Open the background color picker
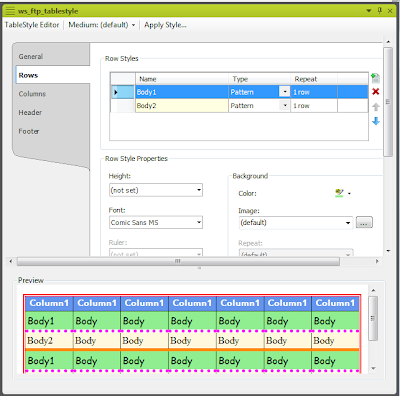 [339, 193]
